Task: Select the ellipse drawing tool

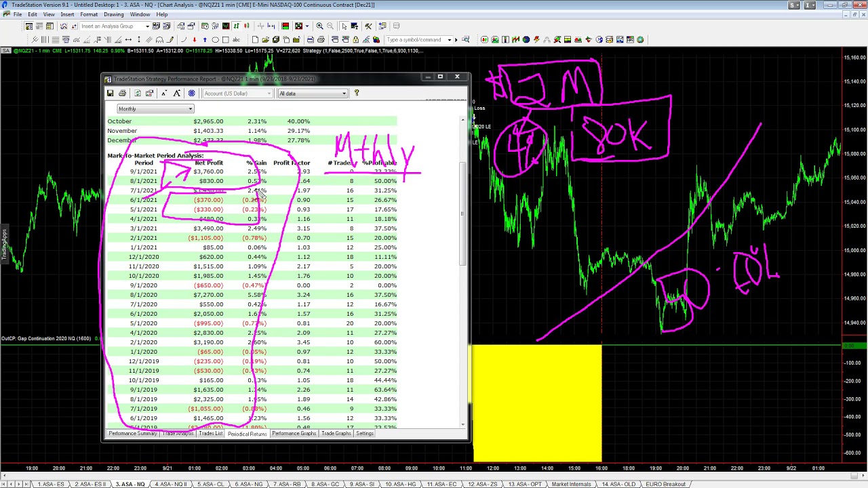Action: pos(216,40)
